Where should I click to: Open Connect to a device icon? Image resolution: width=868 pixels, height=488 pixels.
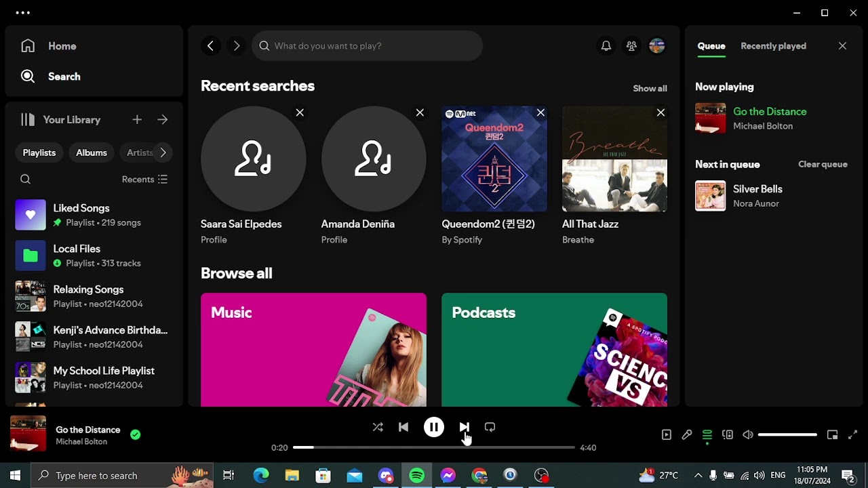pos(728,435)
